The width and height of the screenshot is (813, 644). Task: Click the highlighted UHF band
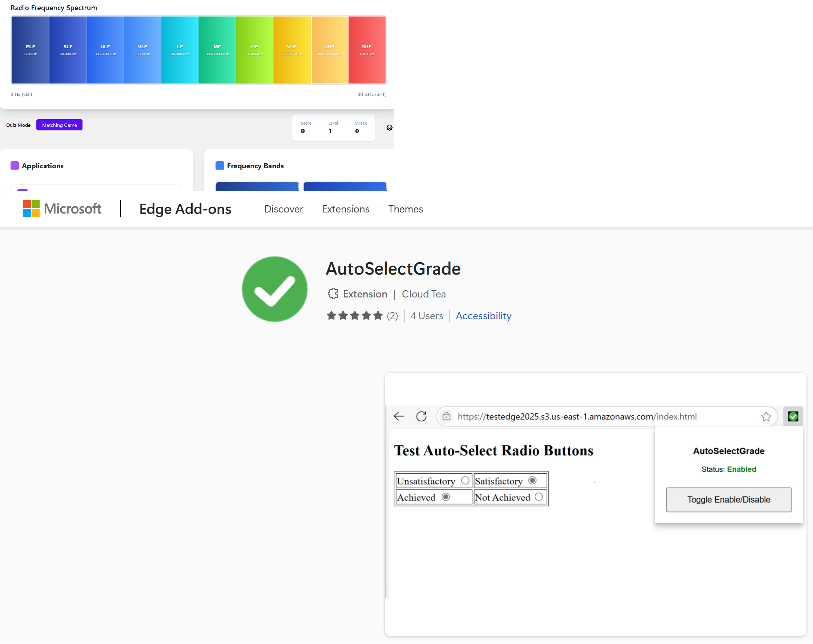point(330,50)
